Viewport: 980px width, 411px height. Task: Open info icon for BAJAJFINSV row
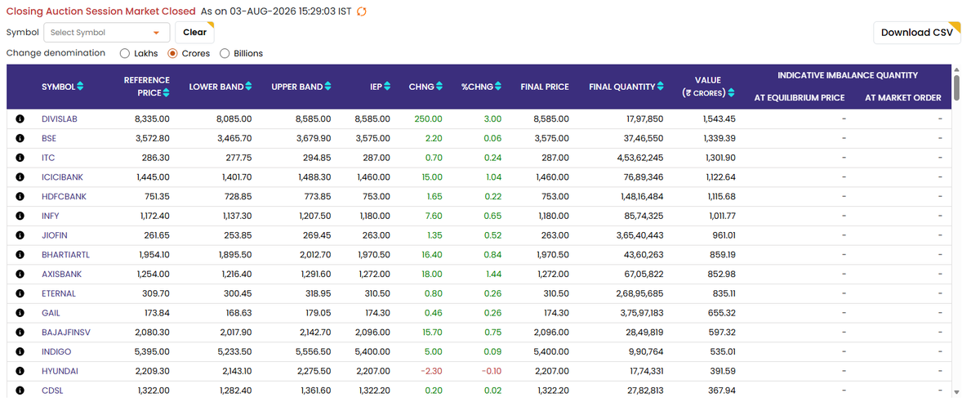20,333
